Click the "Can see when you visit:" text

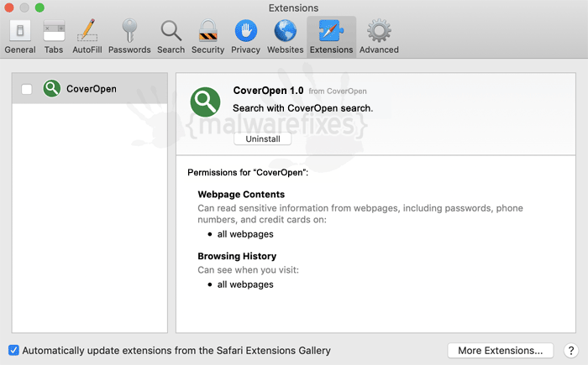[249, 270]
